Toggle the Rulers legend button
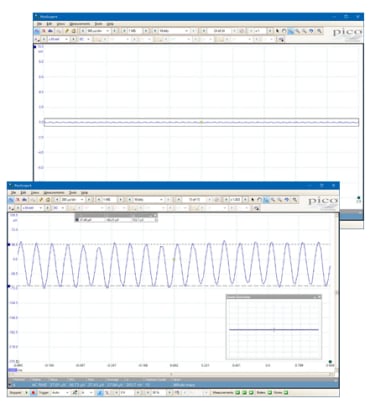The width and height of the screenshot is (370, 409). [271, 393]
